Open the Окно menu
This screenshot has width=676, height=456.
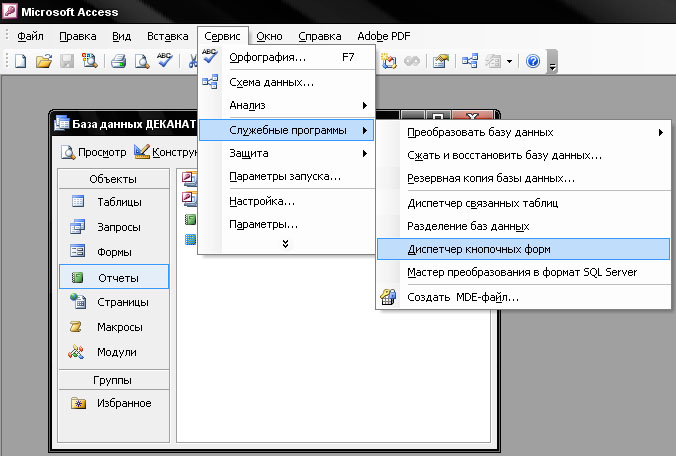tap(269, 36)
